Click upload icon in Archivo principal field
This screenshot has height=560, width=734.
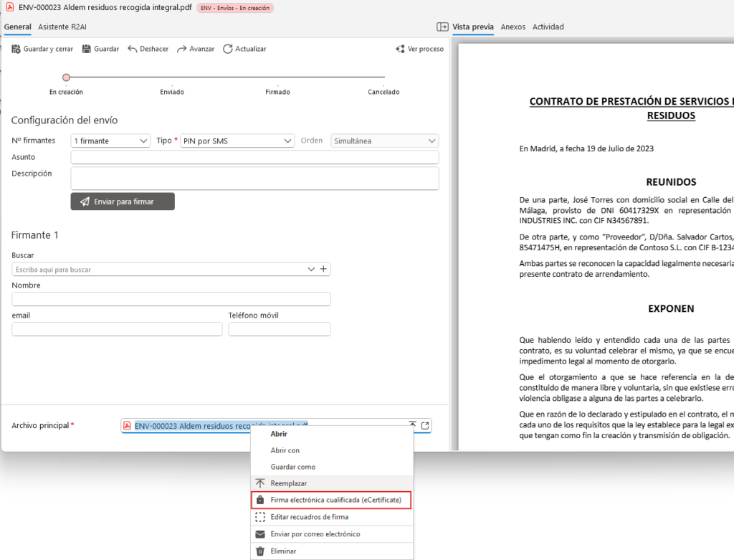[412, 425]
